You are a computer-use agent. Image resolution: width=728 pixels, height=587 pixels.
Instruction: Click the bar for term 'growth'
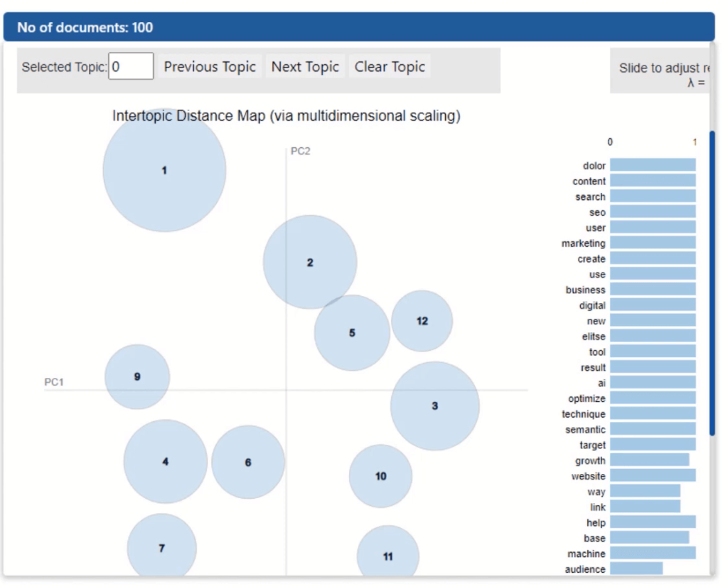(650, 460)
